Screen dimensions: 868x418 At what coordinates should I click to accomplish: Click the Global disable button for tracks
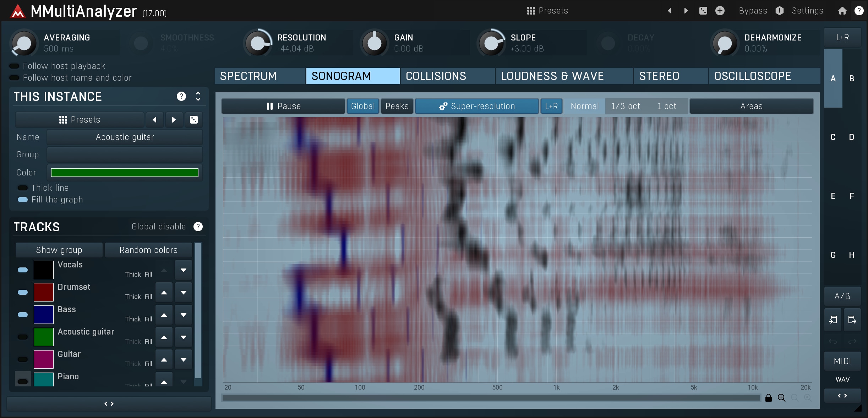[158, 227]
